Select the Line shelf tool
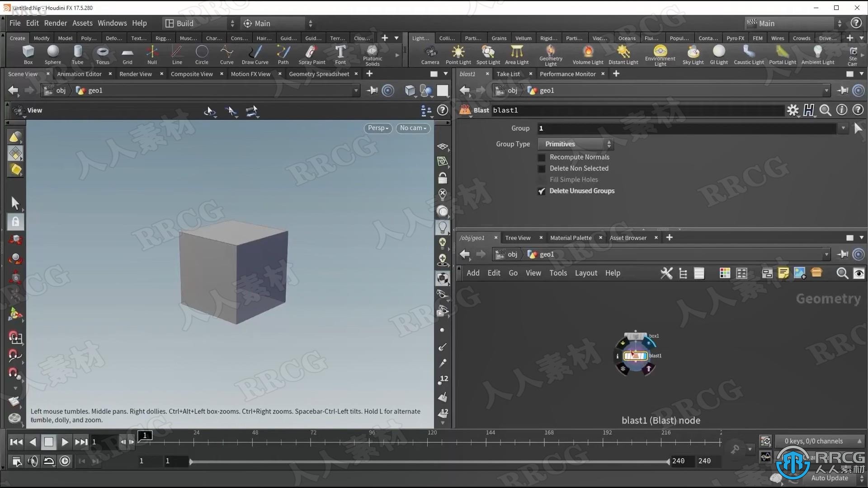The image size is (868, 488). pyautogui.click(x=177, y=55)
